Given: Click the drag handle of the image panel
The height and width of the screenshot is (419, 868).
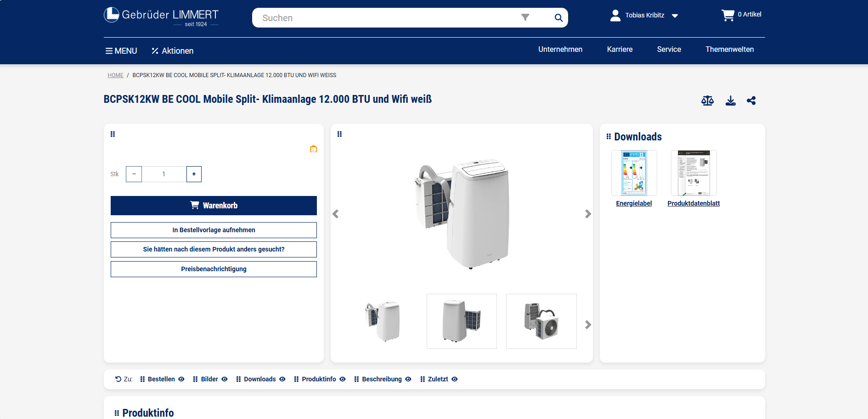Looking at the screenshot, I should point(340,134).
